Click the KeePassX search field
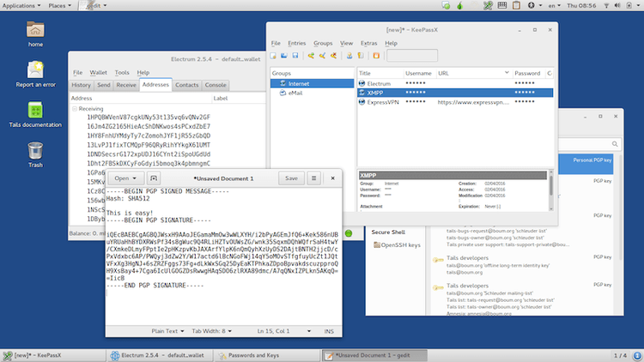This screenshot has height=362, width=644. (412, 57)
